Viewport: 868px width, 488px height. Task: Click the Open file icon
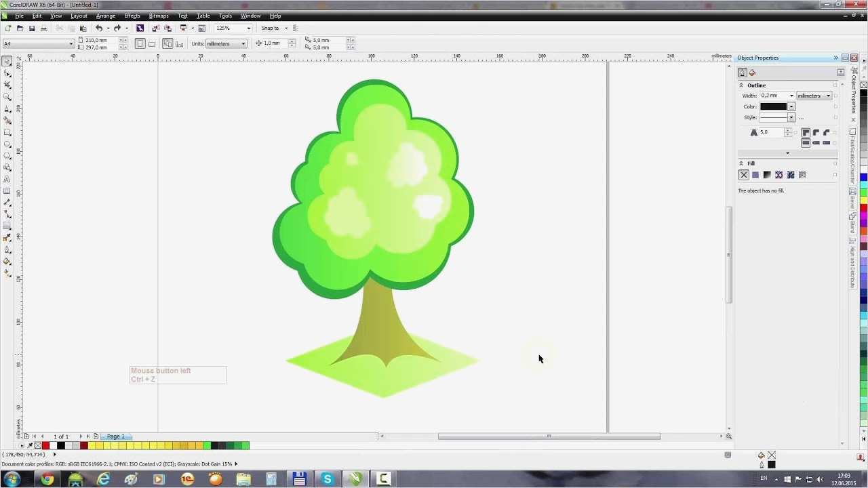click(20, 28)
